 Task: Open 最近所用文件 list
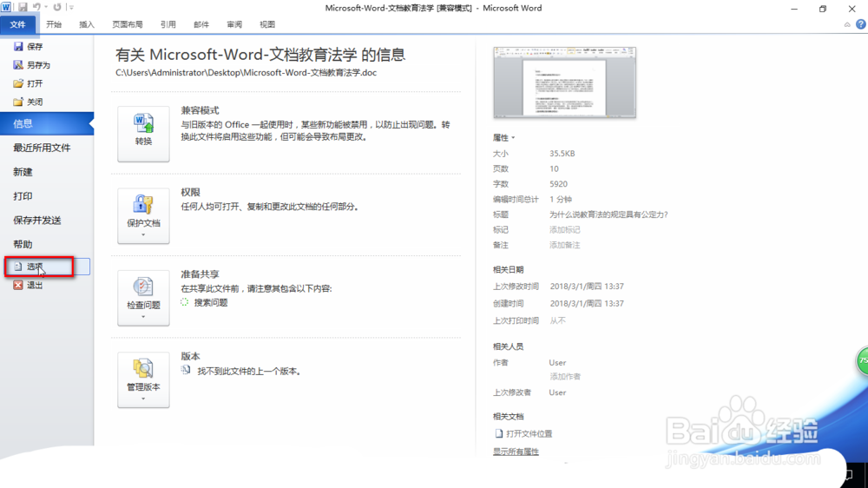pyautogui.click(x=42, y=148)
